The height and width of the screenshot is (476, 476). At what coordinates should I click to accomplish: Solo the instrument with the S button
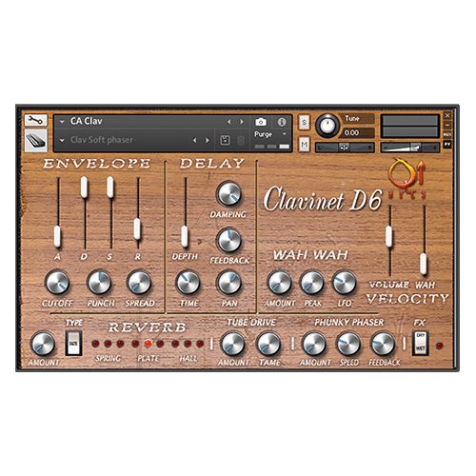click(304, 122)
